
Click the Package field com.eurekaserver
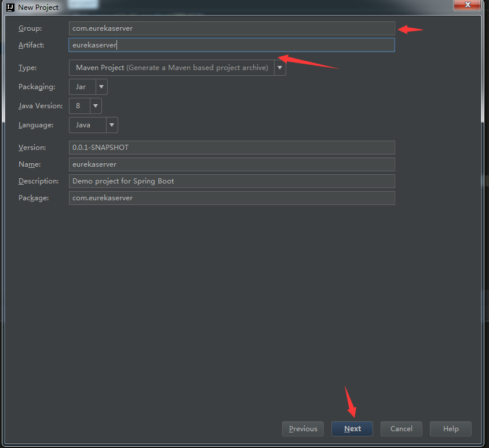point(232,198)
